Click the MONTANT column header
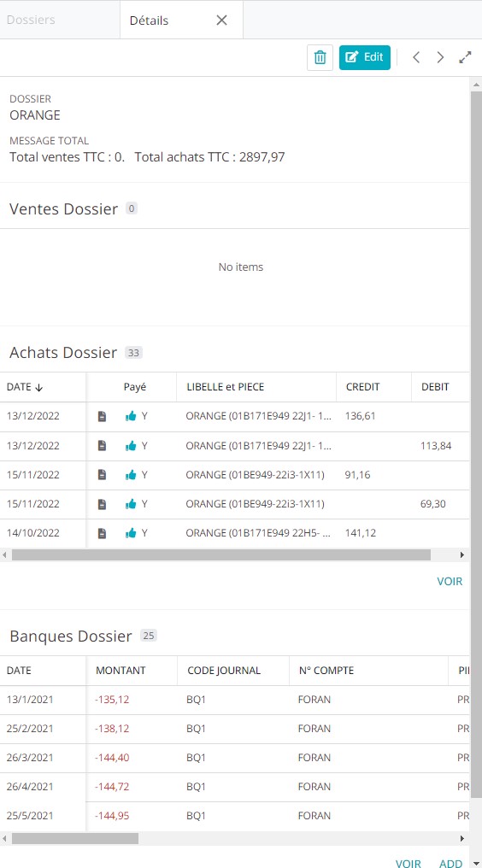This screenshot has width=482, height=868. [x=132, y=671]
